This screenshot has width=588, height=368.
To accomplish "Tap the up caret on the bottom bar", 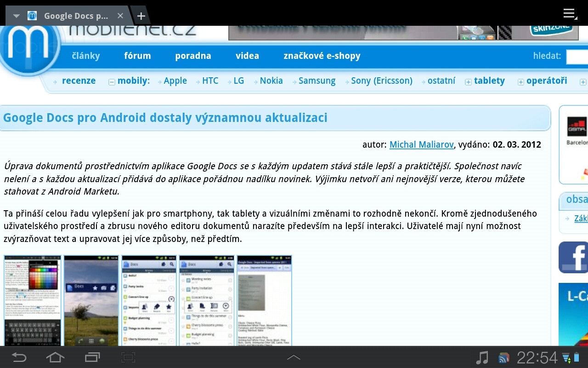I will tap(294, 357).
